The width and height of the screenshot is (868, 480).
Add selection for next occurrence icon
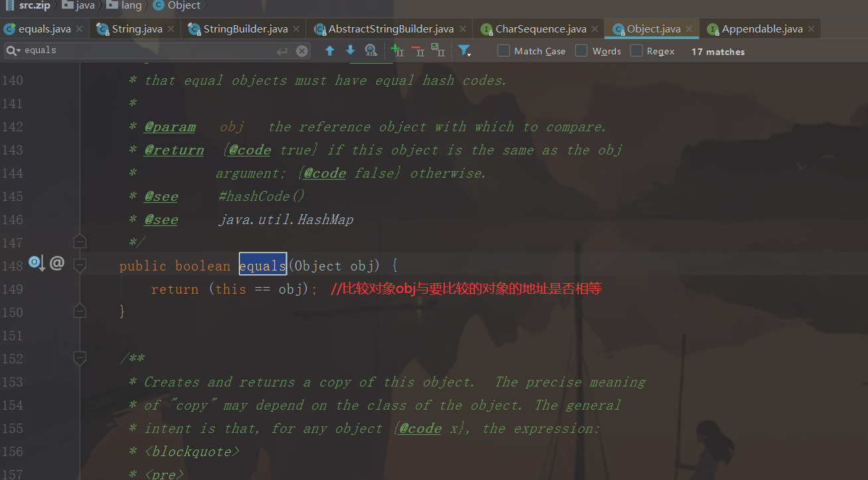coord(398,50)
